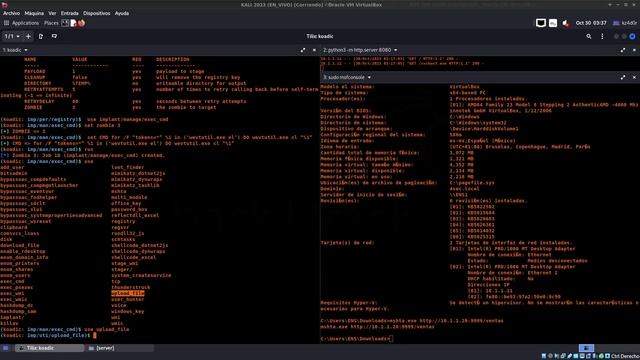Click the 'loot_finder' module name
This screenshot has width=640, height=360.
[127, 167]
